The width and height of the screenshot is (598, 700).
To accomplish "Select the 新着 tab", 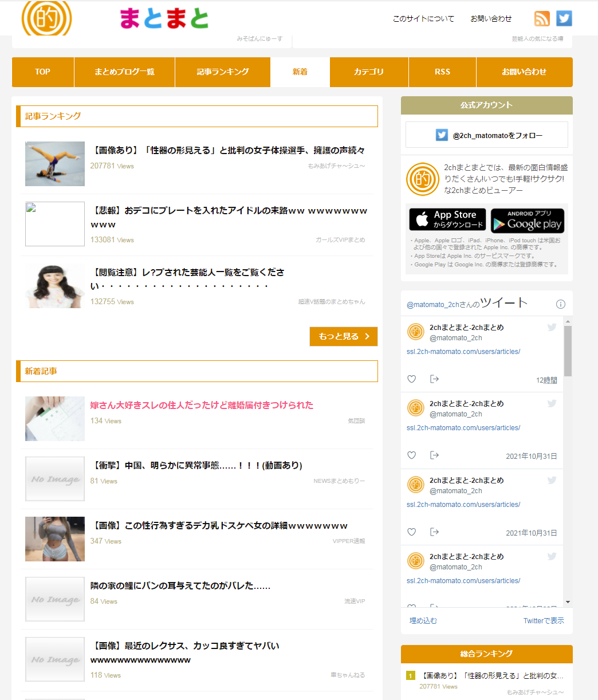I will (x=300, y=72).
